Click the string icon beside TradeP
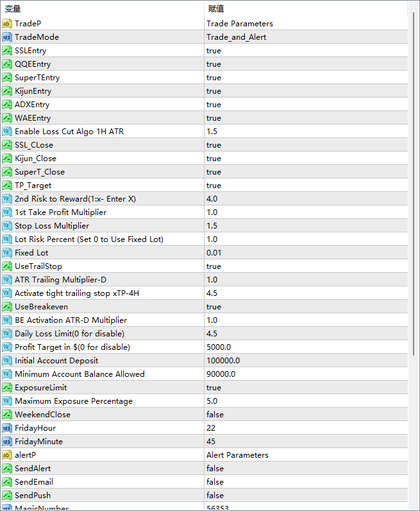 click(7, 24)
